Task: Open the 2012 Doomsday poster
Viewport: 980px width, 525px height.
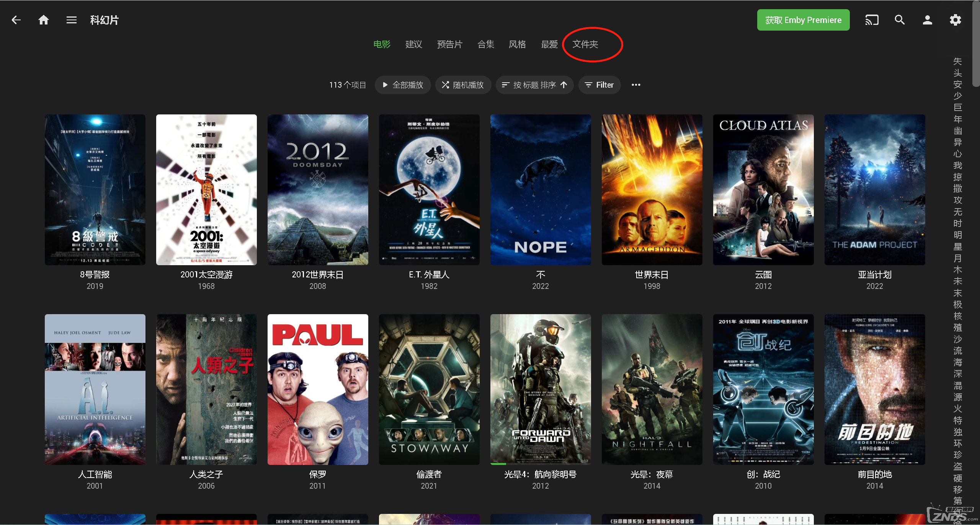Action: [x=318, y=190]
